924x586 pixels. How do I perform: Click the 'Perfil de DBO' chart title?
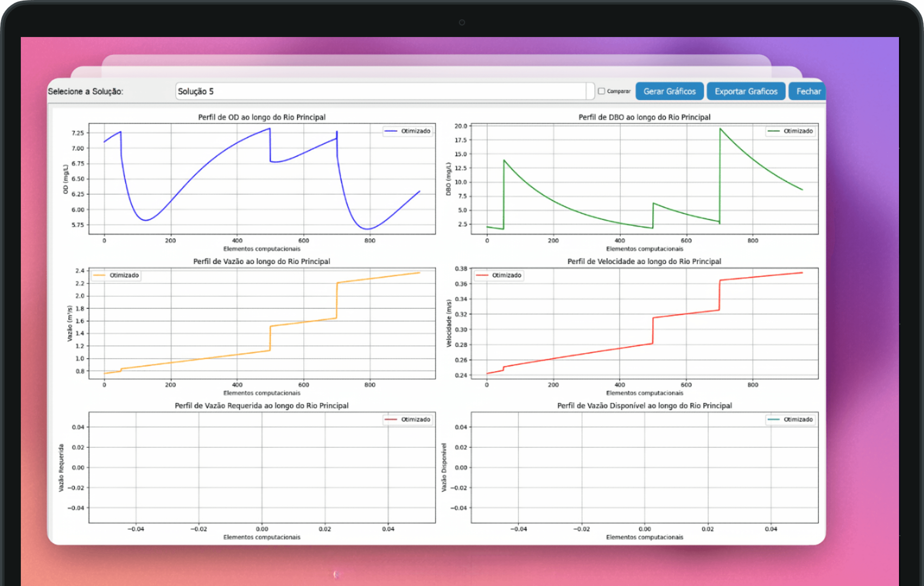point(644,117)
